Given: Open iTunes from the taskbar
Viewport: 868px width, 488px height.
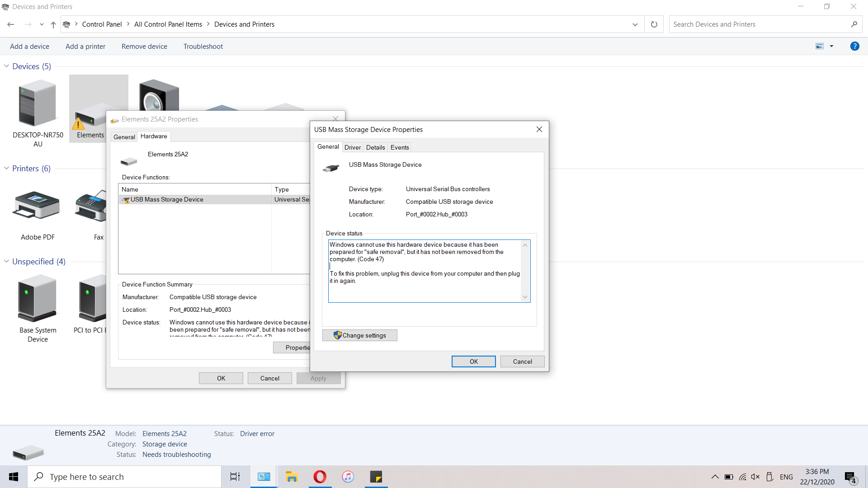Looking at the screenshot, I should click(x=348, y=477).
